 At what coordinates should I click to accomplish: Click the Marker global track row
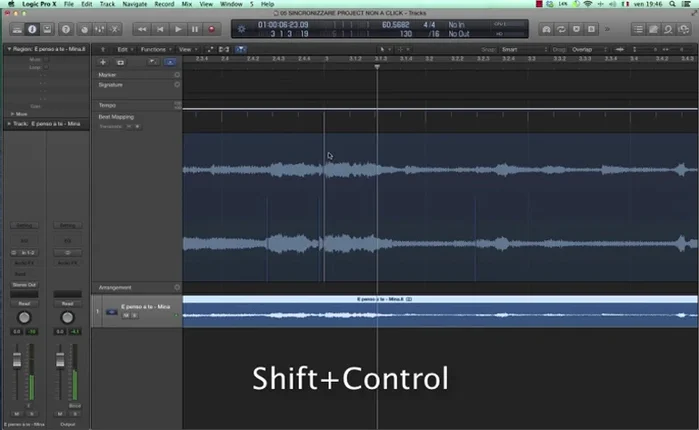[x=137, y=75]
